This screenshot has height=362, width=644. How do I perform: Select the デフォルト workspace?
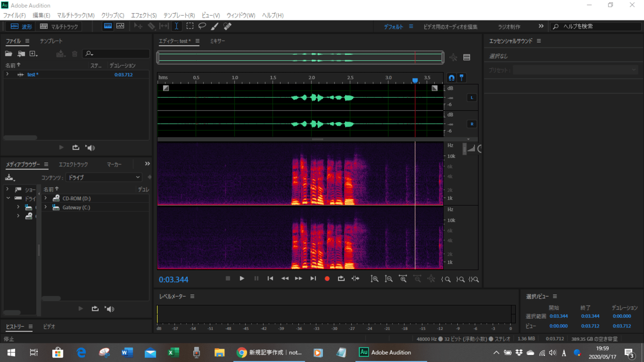394,27
